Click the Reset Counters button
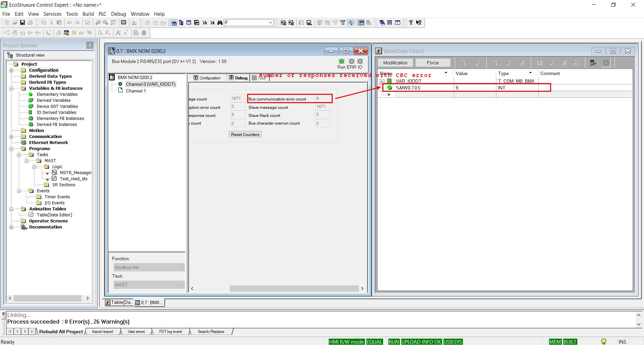 click(245, 134)
